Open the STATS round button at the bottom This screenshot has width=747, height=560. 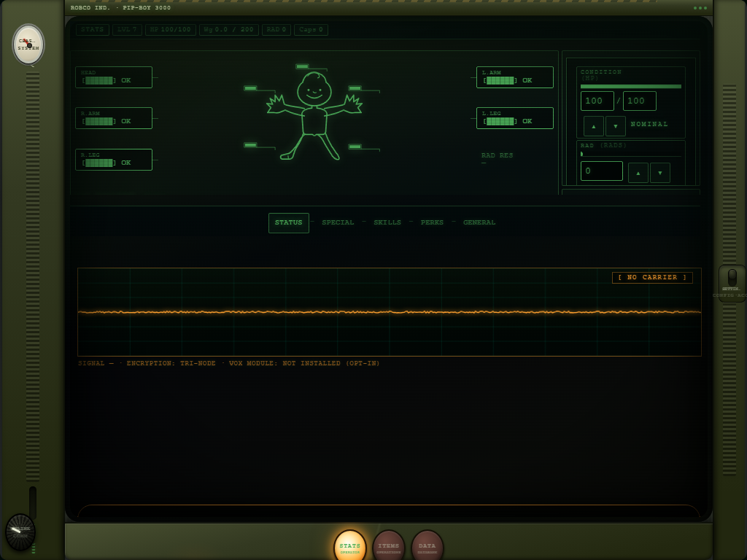click(x=349, y=546)
